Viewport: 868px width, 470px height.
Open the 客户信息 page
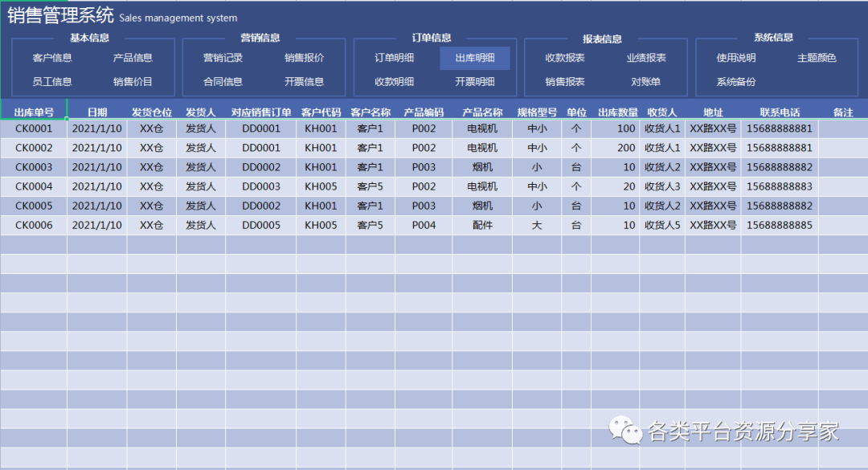coord(52,58)
